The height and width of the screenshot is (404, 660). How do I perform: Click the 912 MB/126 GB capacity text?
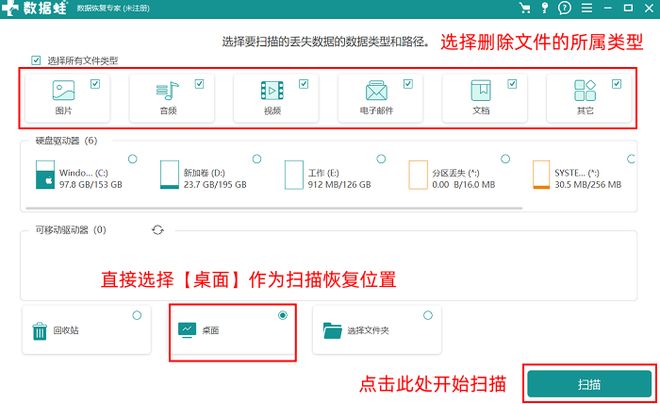click(339, 185)
